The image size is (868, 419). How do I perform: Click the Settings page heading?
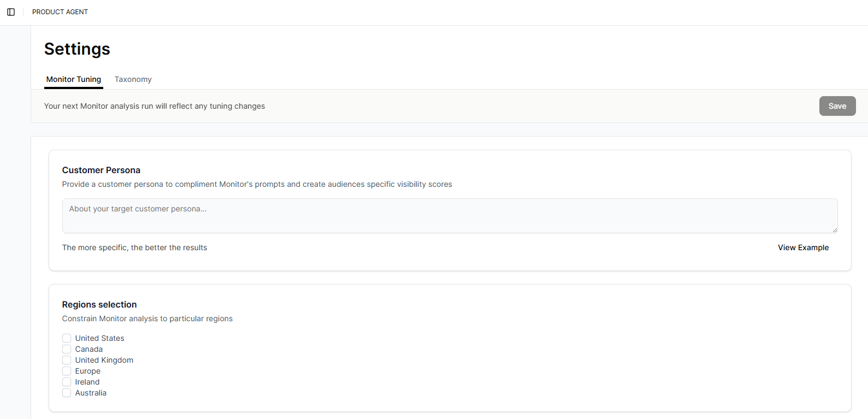click(x=77, y=49)
